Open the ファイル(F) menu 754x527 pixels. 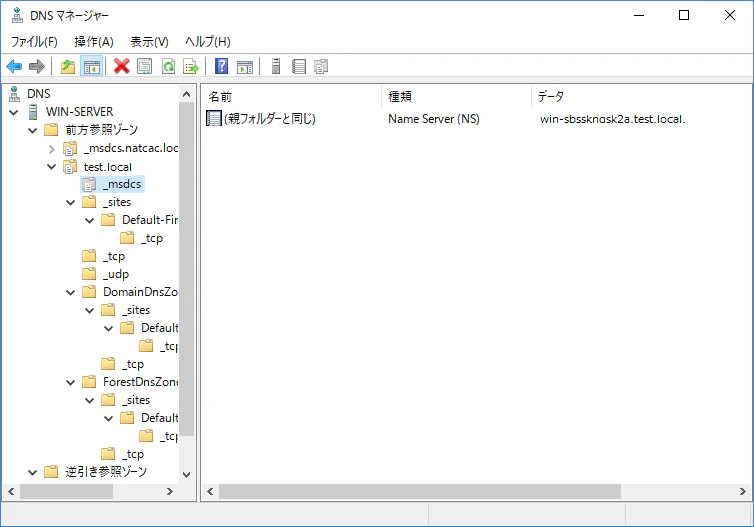pyautogui.click(x=34, y=42)
